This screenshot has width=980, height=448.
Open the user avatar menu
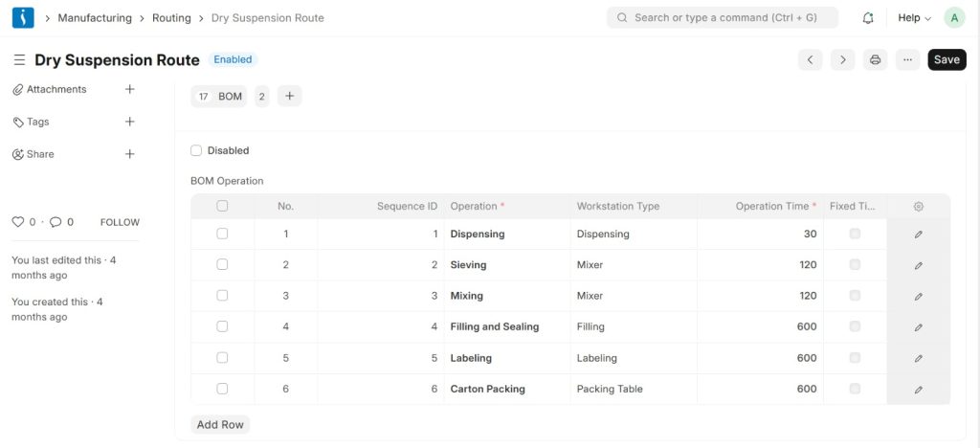coord(954,18)
